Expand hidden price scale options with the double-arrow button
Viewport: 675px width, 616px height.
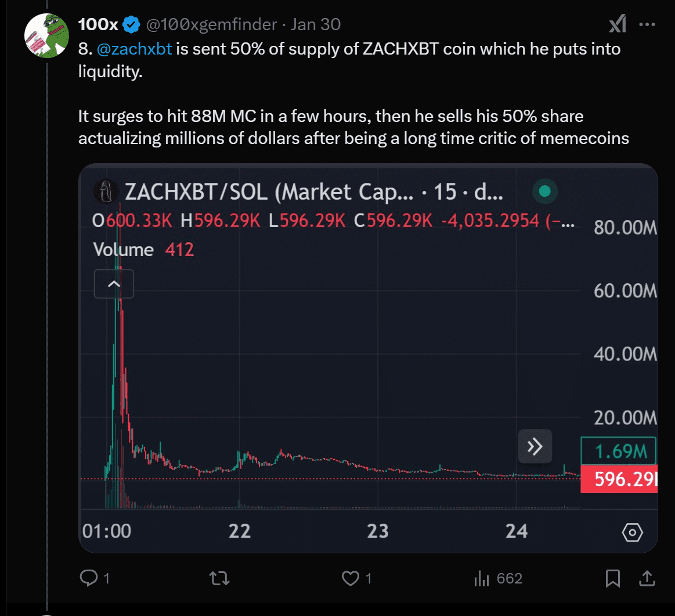click(x=534, y=446)
